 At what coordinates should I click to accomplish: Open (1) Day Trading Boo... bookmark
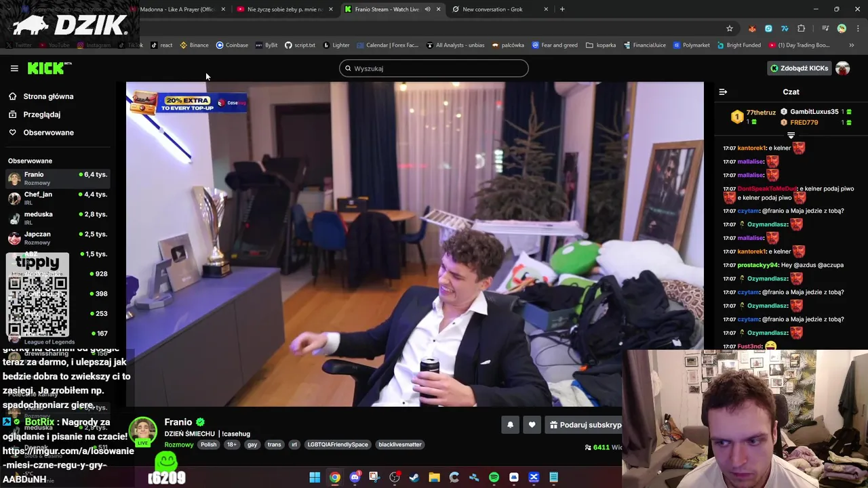800,45
